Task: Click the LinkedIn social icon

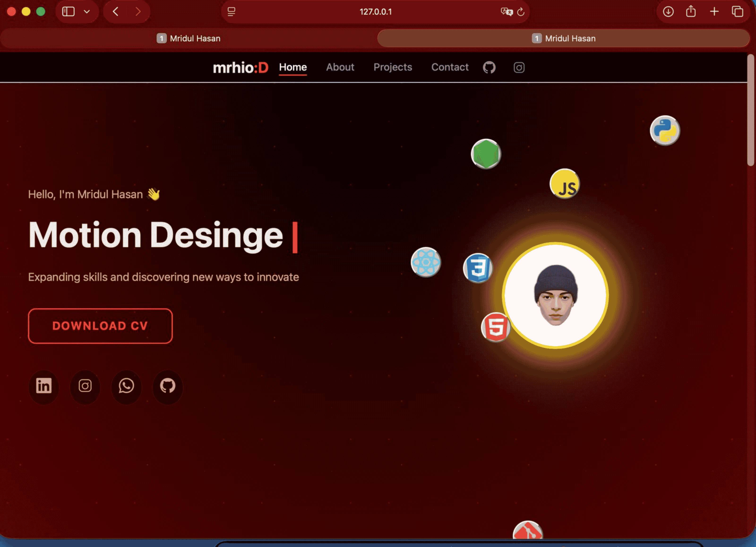Action: click(x=44, y=386)
